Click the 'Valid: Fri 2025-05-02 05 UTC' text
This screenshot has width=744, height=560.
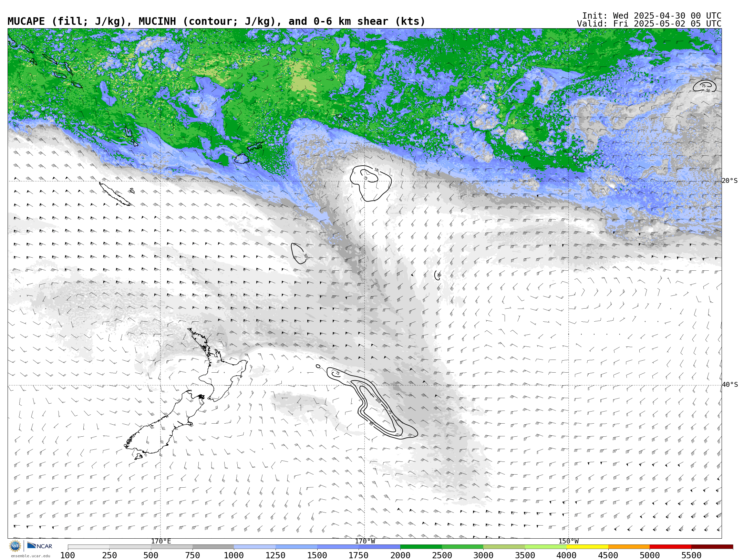click(649, 24)
